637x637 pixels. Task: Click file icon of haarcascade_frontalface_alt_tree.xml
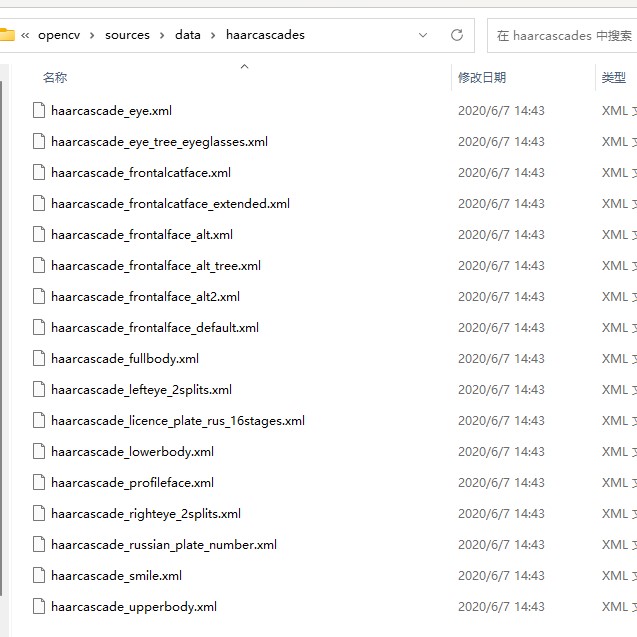[x=39, y=265]
